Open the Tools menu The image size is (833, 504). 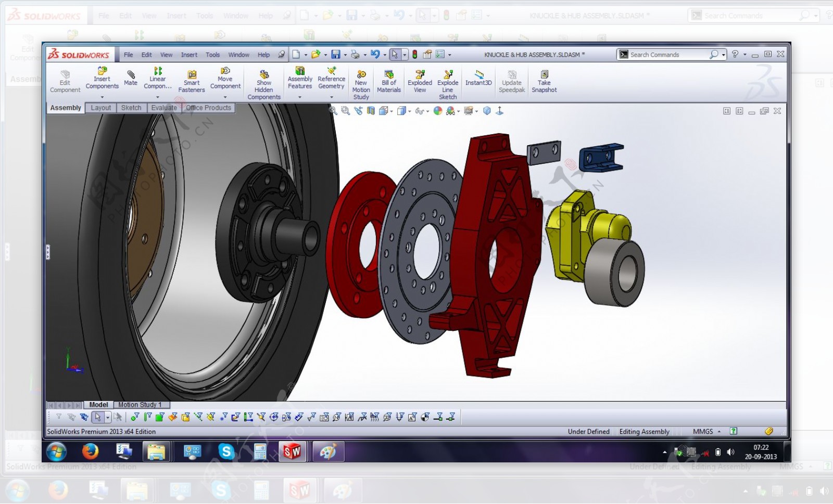[x=212, y=55]
